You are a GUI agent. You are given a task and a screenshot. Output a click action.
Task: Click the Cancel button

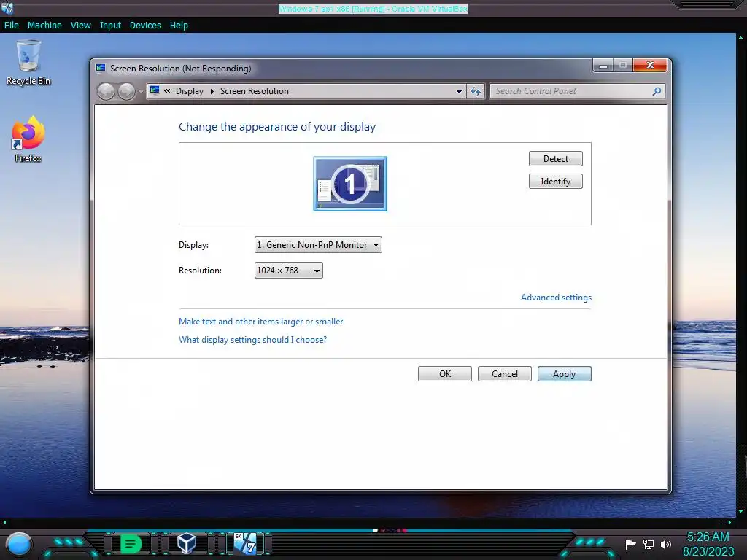[505, 374]
